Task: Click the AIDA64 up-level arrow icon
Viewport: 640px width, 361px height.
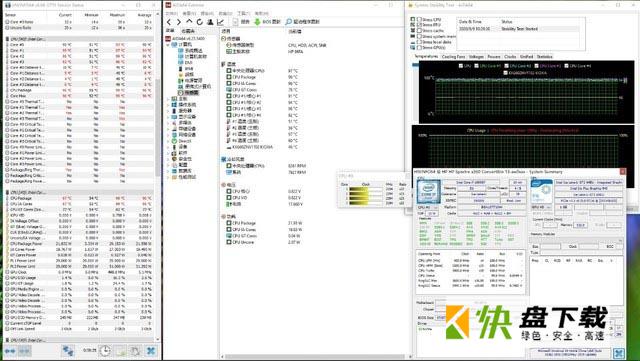Action: (189, 22)
